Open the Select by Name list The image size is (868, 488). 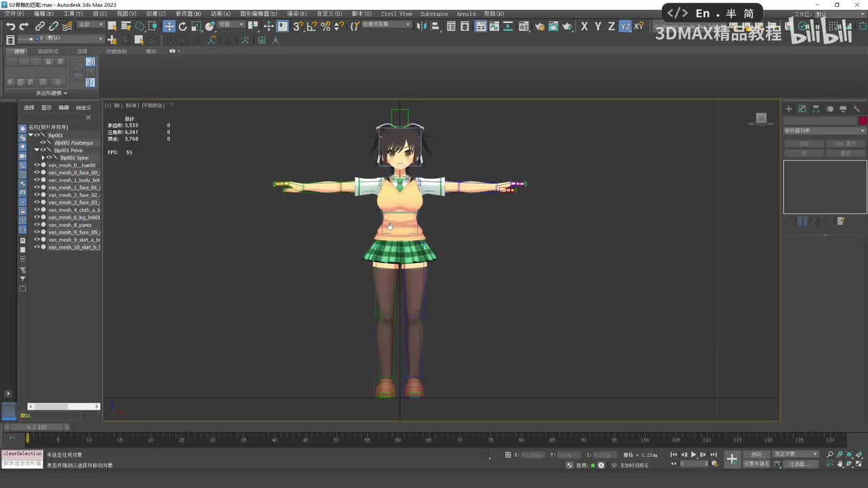point(125,26)
